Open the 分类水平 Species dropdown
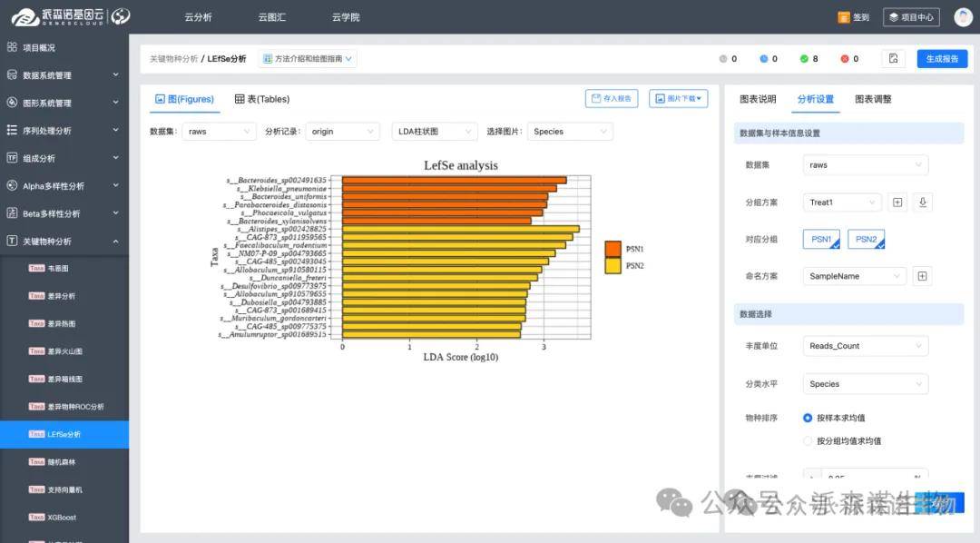 (x=866, y=384)
